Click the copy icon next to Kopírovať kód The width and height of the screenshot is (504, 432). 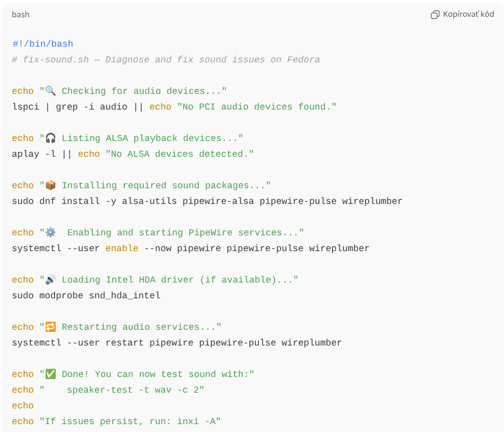(435, 14)
